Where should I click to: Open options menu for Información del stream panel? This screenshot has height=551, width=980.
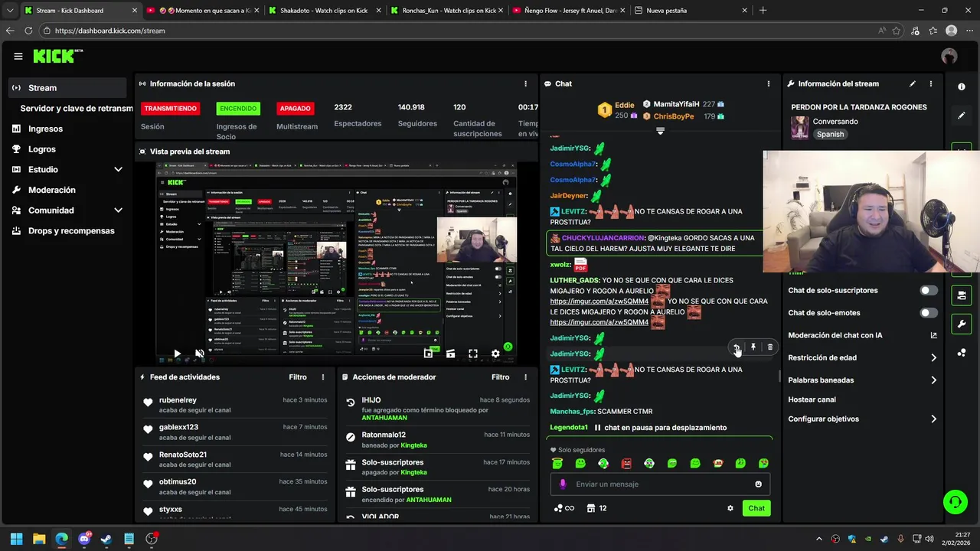coord(931,83)
